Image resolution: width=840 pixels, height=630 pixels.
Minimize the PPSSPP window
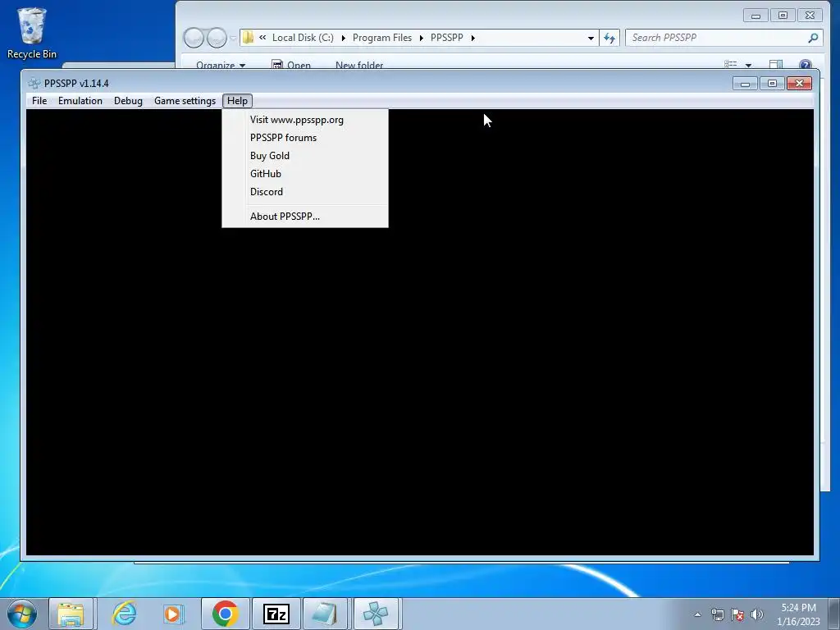(x=745, y=84)
